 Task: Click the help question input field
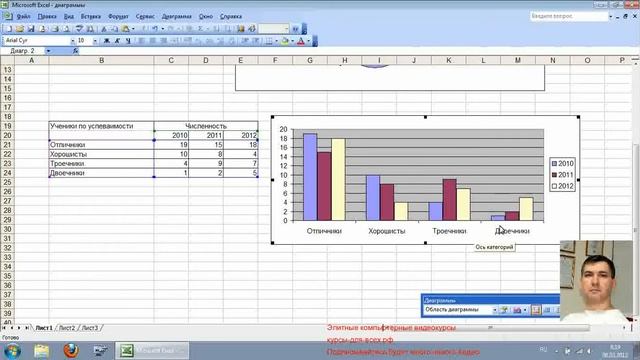(x=569, y=16)
